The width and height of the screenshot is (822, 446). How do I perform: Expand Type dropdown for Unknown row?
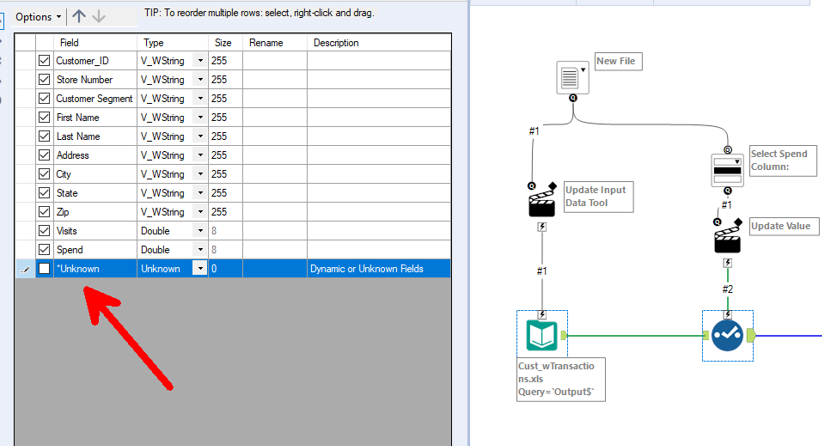(200, 268)
